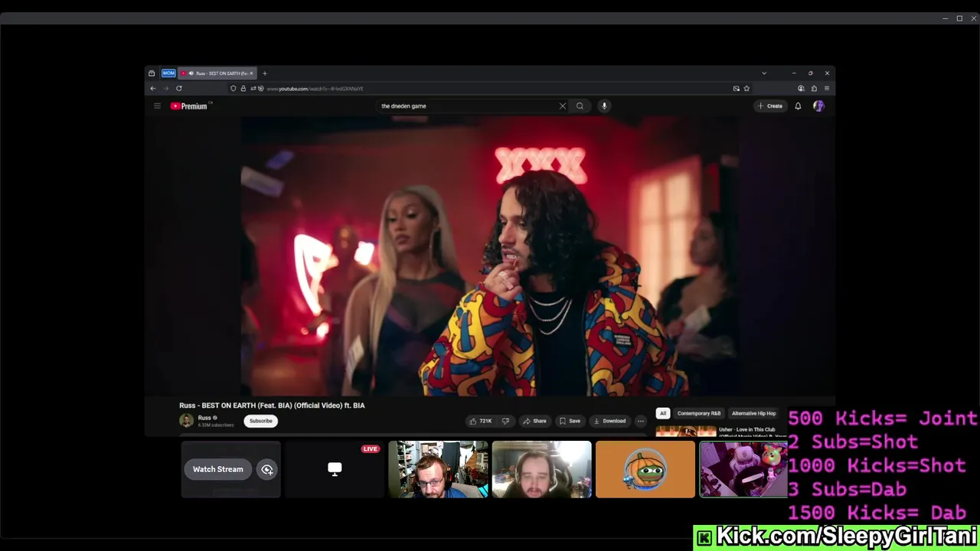Click the video title text
The width and height of the screenshot is (980, 551).
tap(272, 406)
